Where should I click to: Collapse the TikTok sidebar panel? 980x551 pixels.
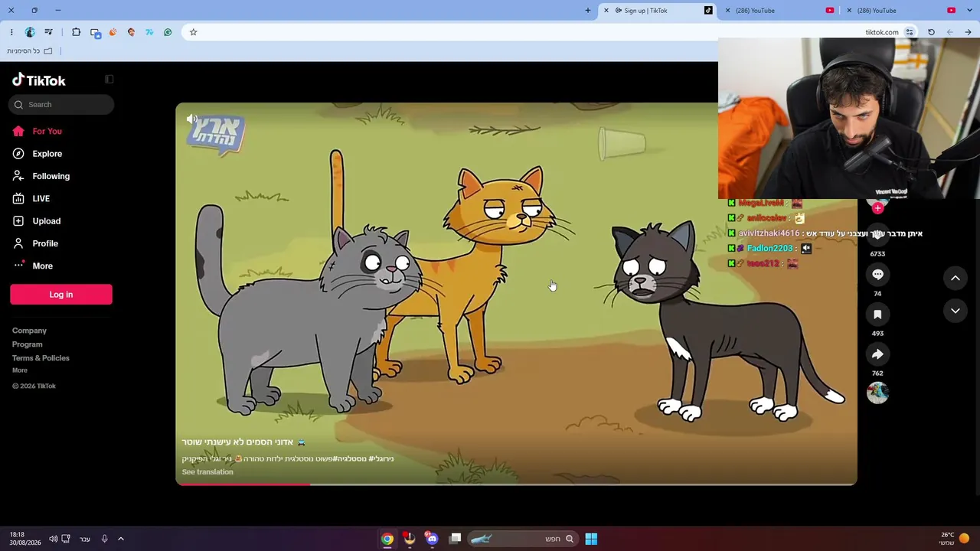point(109,79)
